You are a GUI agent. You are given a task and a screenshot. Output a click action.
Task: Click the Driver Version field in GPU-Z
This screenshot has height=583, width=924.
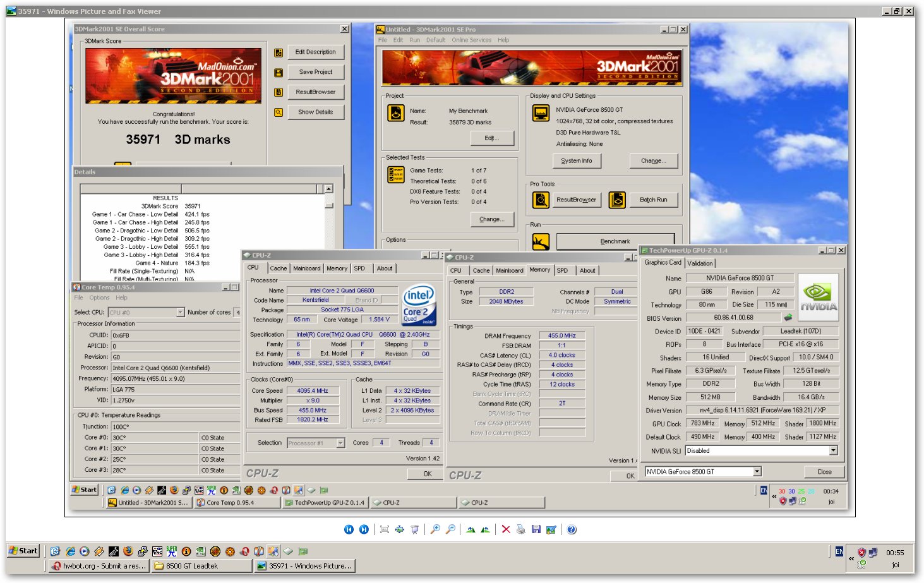click(762, 410)
